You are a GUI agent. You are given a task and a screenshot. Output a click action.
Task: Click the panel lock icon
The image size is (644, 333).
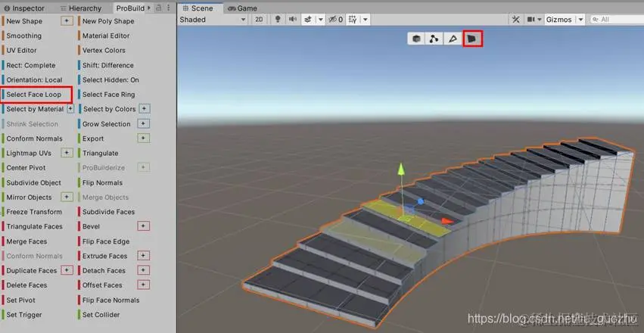pyautogui.click(x=158, y=8)
